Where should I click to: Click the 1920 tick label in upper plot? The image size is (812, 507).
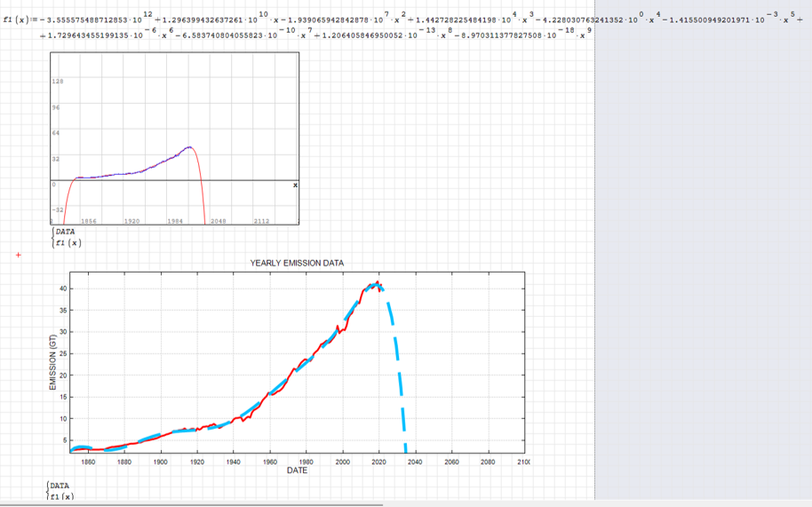click(131, 220)
